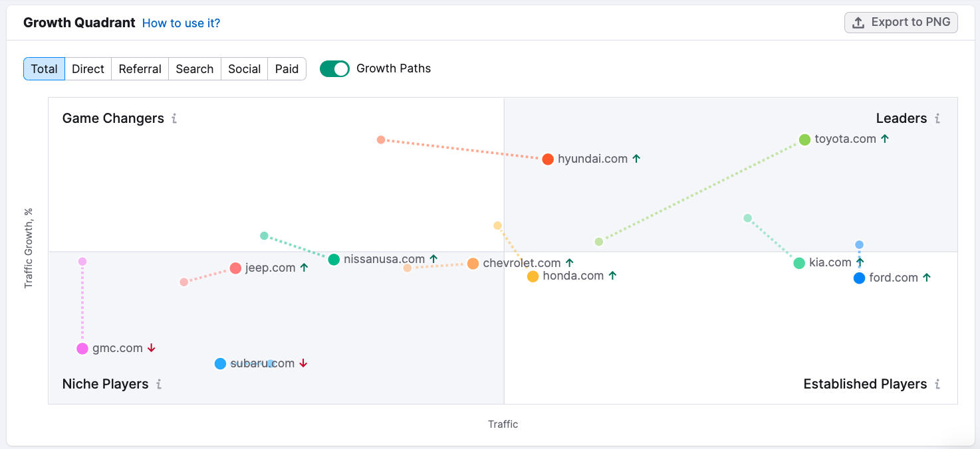Click the ford.com label text
Image resolution: width=980 pixels, height=449 pixels.
pyautogui.click(x=894, y=278)
